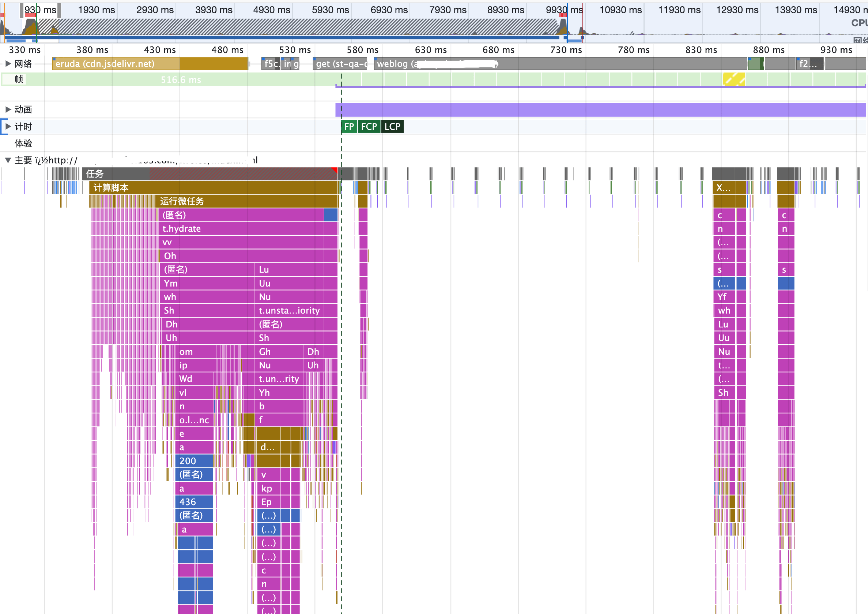This screenshot has height=614, width=868.
Task: Expand the 网络 track
Action: click(8, 64)
